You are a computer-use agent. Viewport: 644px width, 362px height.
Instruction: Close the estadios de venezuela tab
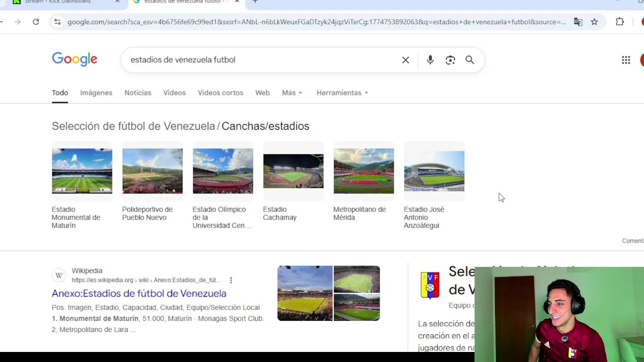pyautogui.click(x=237, y=2)
